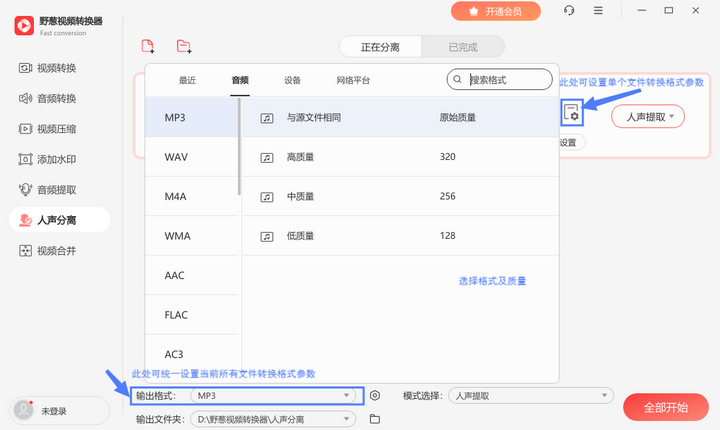
Task: Open the output folder browse icon
Action: click(x=375, y=419)
